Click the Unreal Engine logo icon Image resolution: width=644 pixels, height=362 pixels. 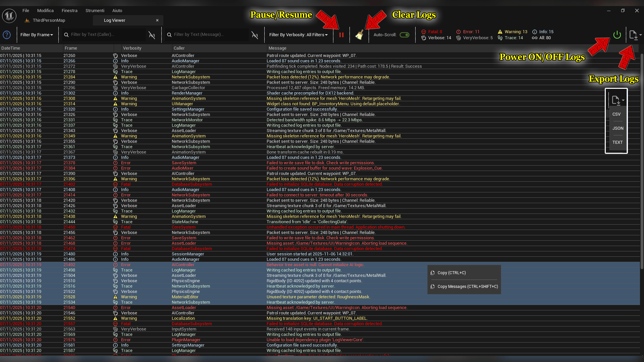point(9,16)
